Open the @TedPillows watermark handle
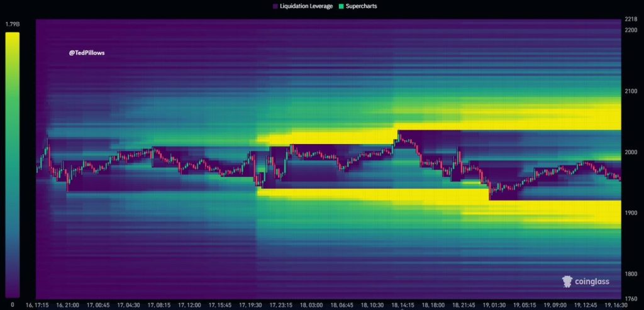Image resolution: width=644 pixels, height=310 pixels. click(x=87, y=53)
